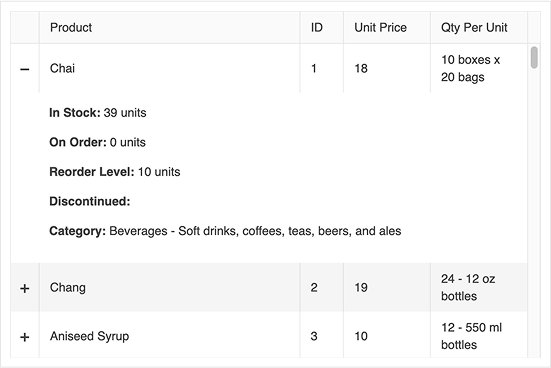This screenshot has height=368, width=551.
Task: Click the Chang unit price 19 cell
Action: (387, 287)
